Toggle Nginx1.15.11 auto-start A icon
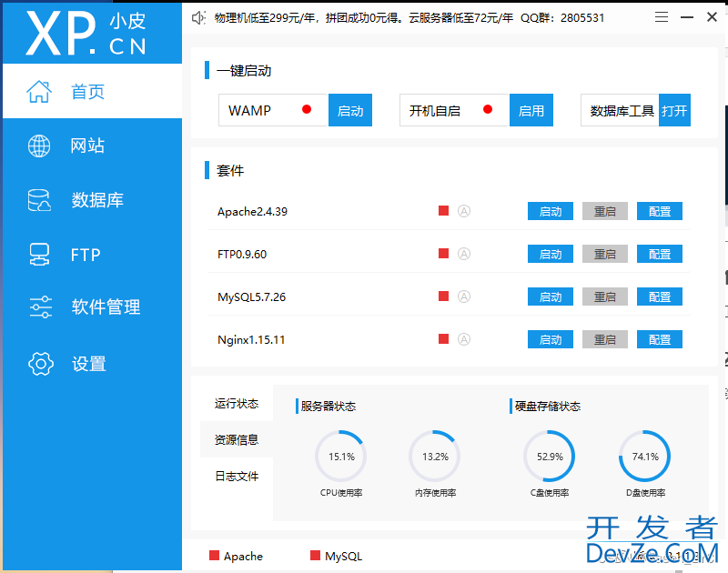The image size is (728, 573). pyautogui.click(x=464, y=339)
